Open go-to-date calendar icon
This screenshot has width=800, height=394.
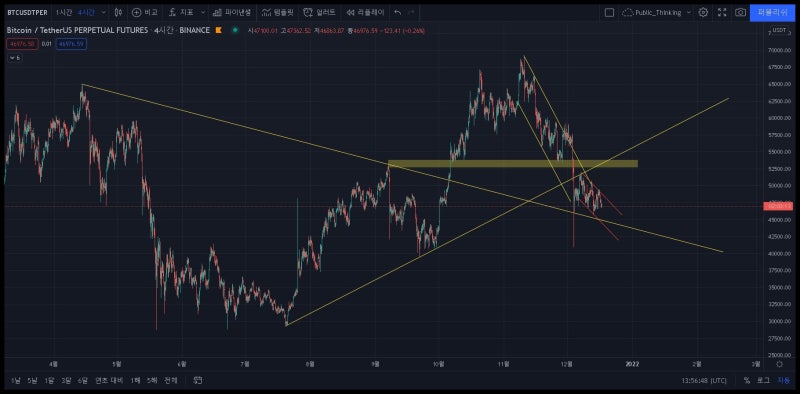(x=198, y=380)
